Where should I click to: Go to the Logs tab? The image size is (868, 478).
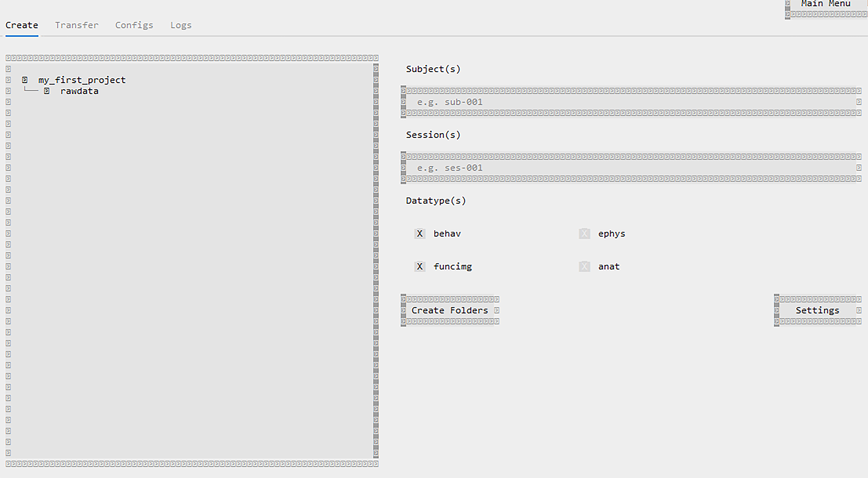click(x=181, y=25)
